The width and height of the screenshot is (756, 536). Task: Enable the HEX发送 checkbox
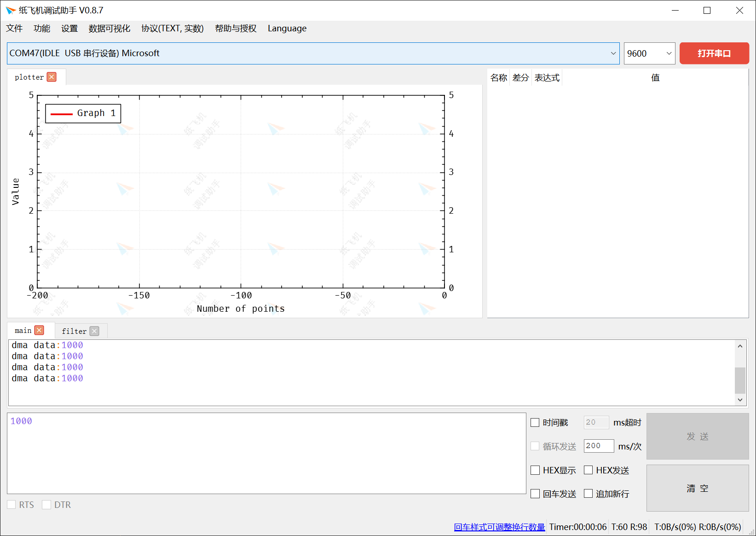588,470
